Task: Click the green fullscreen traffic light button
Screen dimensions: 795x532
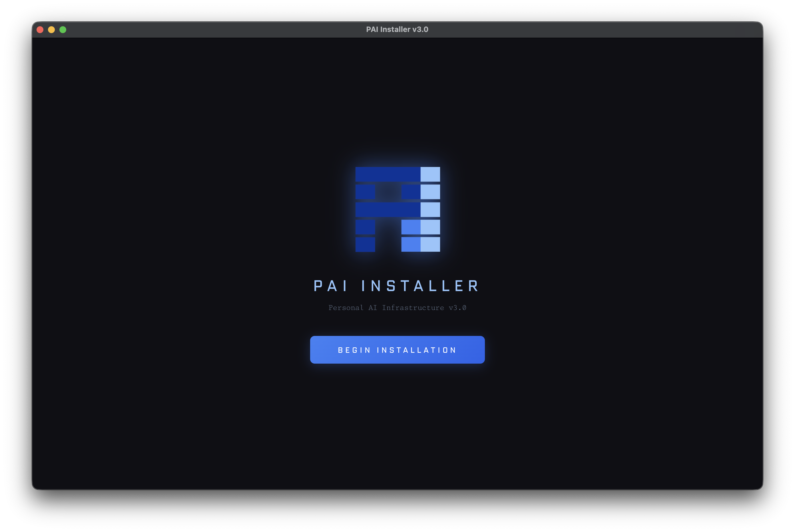Action: [63, 29]
